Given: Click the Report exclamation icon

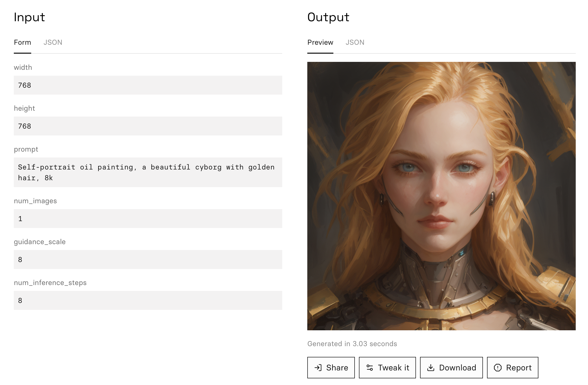Looking at the screenshot, I should tap(497, 368).
